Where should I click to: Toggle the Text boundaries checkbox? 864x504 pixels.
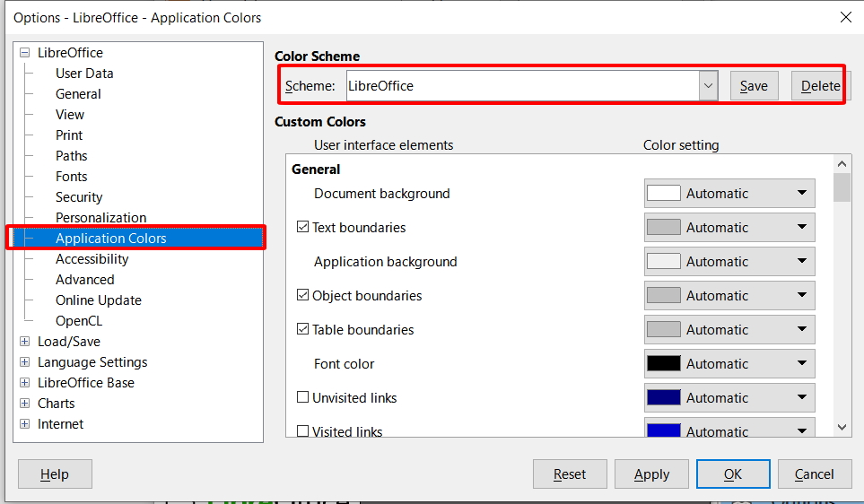302,227
